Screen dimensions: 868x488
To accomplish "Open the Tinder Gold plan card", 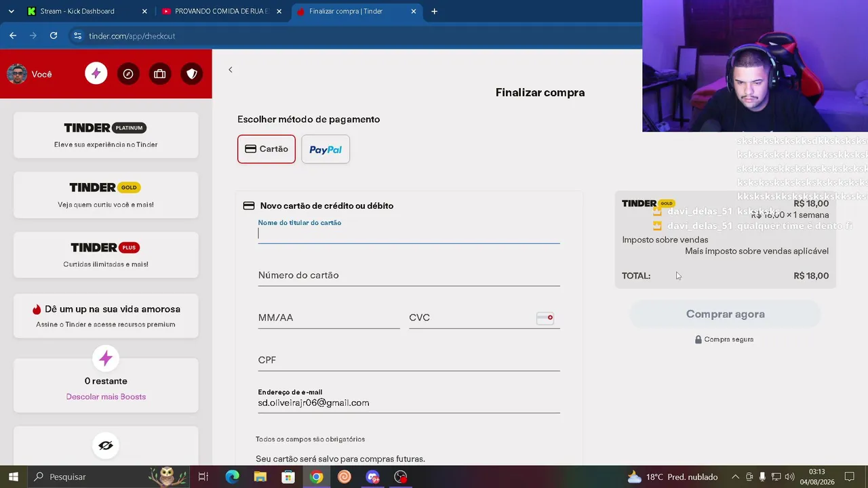I will coord(106,195).
